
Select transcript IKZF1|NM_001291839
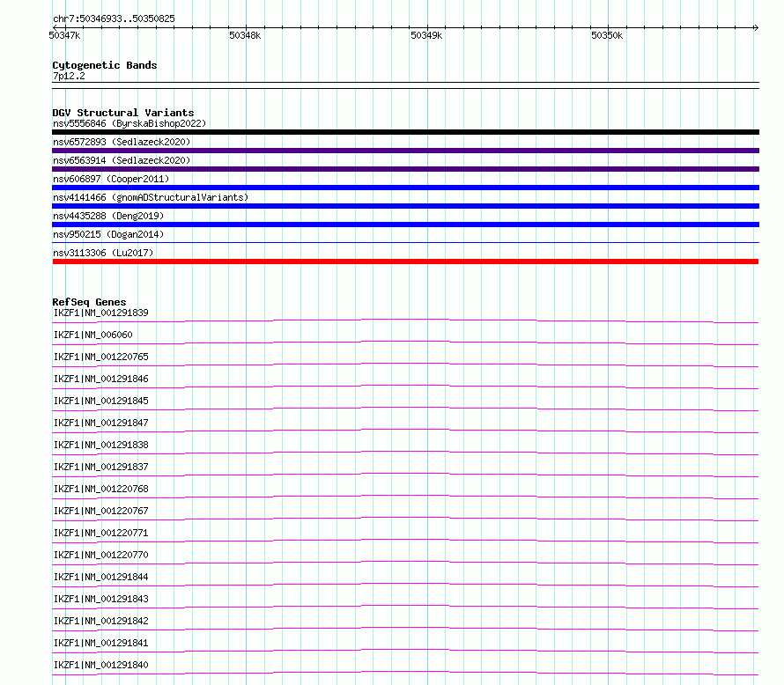point(101,313)
